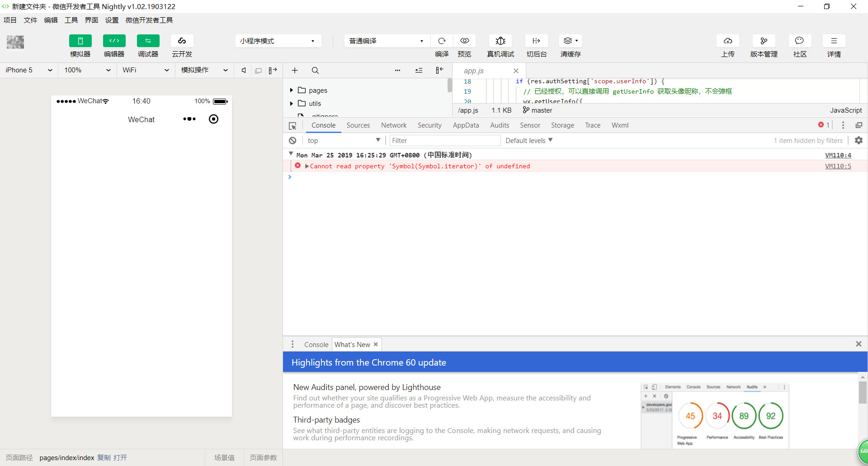Open project details (详情)
The width and height of the screenshot is (868, 466).
[834, 41]
